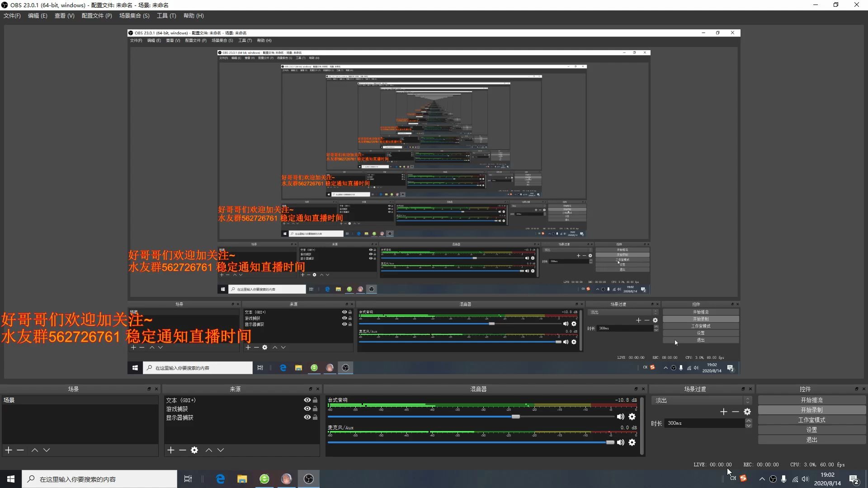Click the 开始录制 button

811,410
